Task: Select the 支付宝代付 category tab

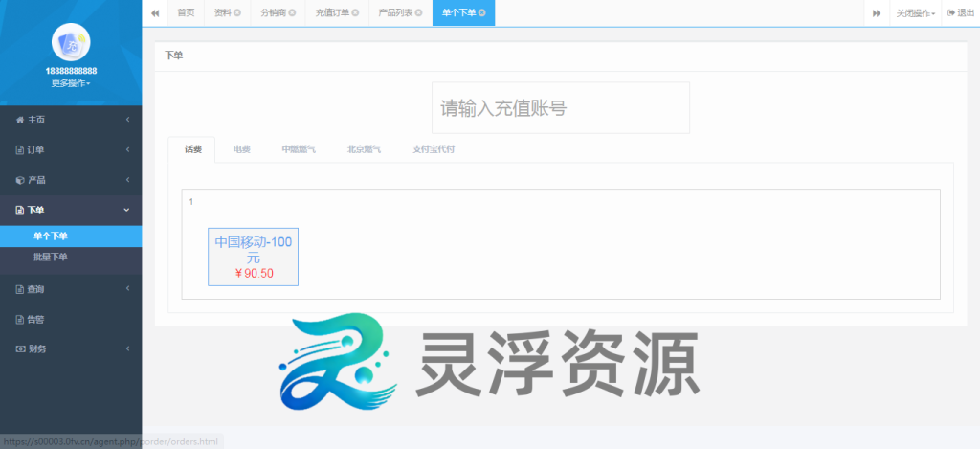Action: [434, 149]
